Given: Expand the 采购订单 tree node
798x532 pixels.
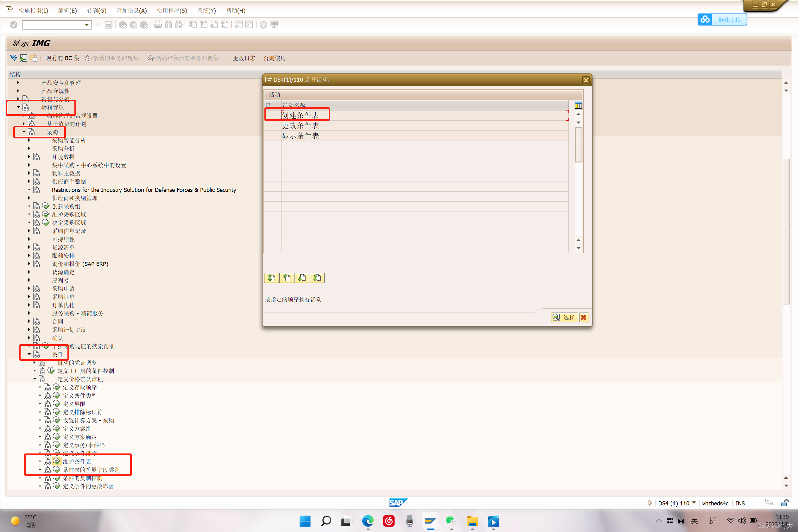Looking at the screenshot, I should point(29,296).
